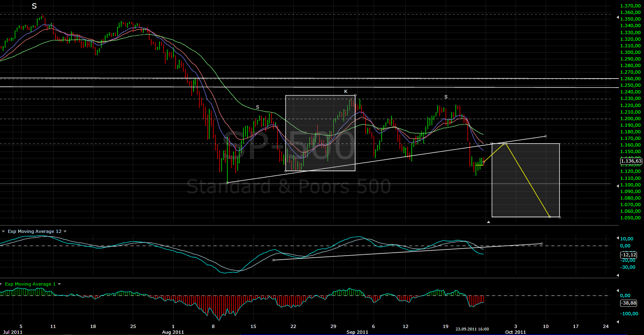Click axis arrow marker beside 10,00
This screenshot has width=644, height=335.
click(617, 238)
